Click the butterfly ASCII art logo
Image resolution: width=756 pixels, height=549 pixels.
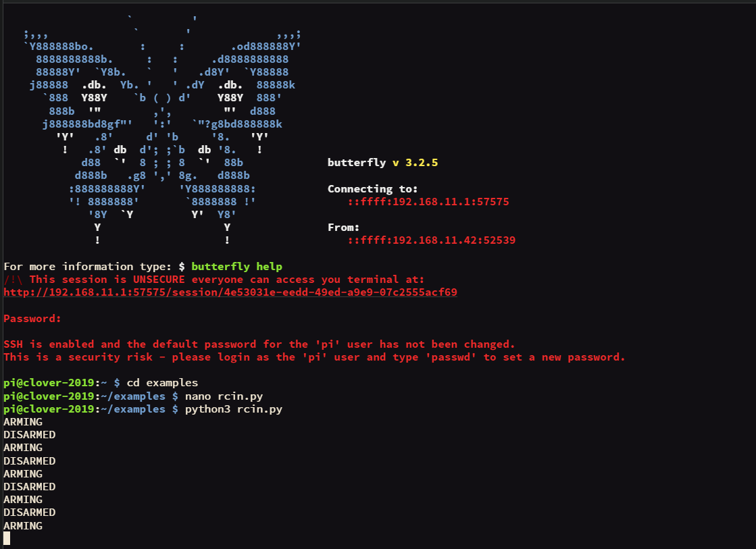(x=162, y=130)
